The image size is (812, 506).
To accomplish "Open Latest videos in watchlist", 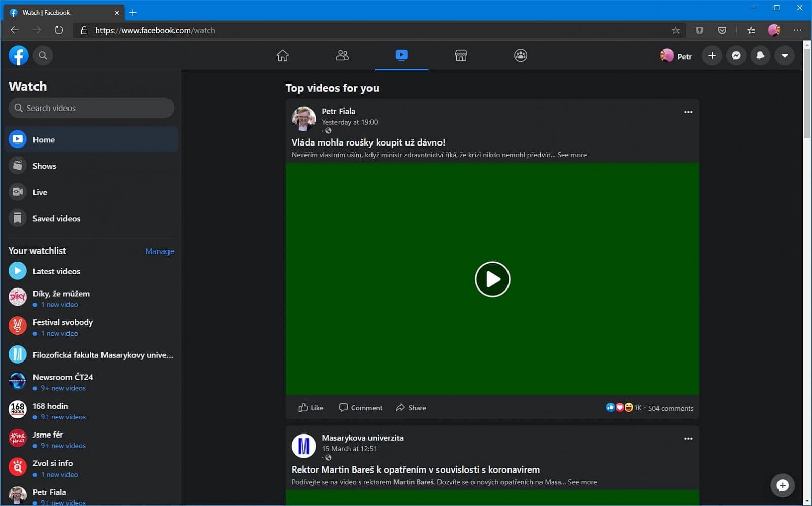I will coord(91,271).
